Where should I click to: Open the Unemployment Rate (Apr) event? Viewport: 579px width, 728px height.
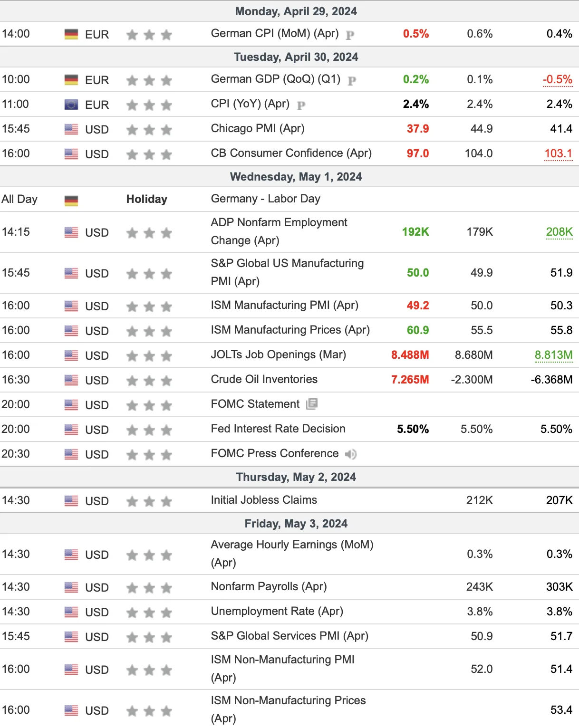(277, 611)
